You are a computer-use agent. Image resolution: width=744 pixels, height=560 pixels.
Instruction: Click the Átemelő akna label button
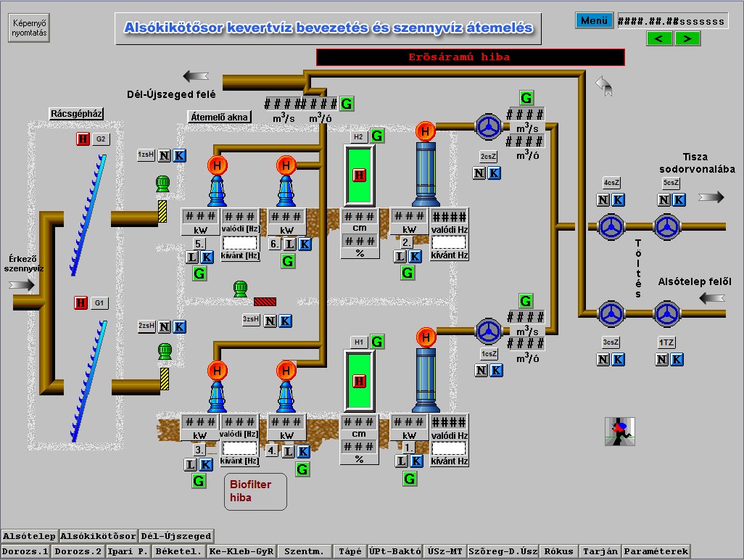click(x=219, y=117)
